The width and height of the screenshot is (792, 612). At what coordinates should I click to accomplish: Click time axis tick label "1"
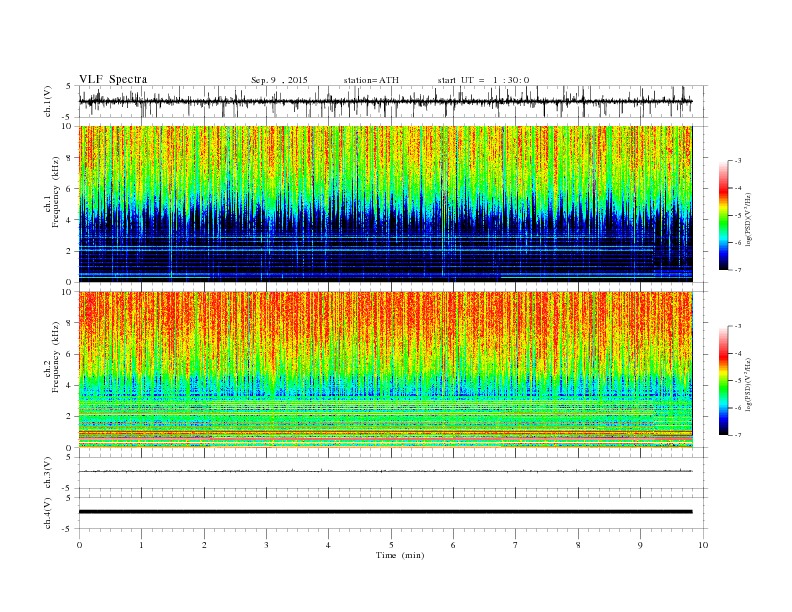[142, 545]
